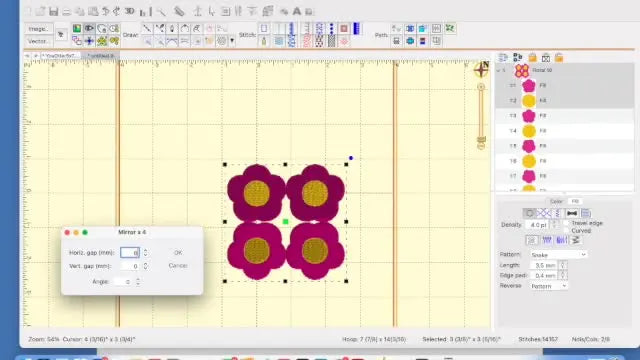Click the green image display icon
The image size is (640, 360).
click(77, 28)
